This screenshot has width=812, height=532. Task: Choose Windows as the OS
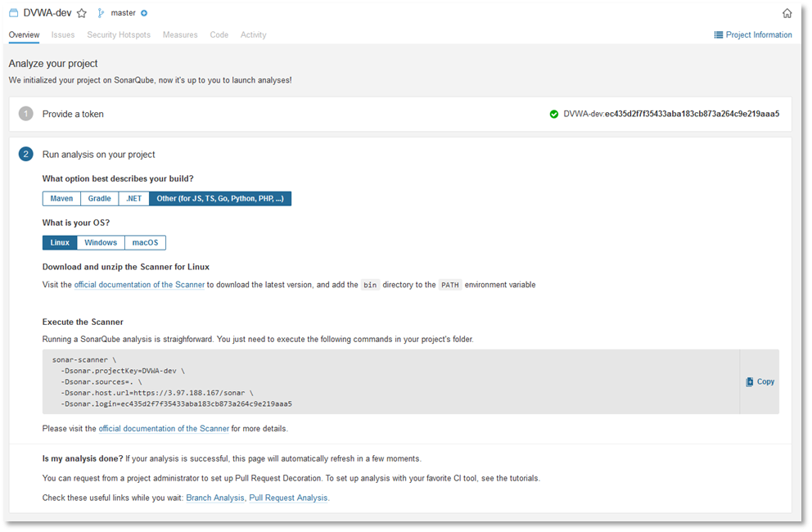click(101, 243)
